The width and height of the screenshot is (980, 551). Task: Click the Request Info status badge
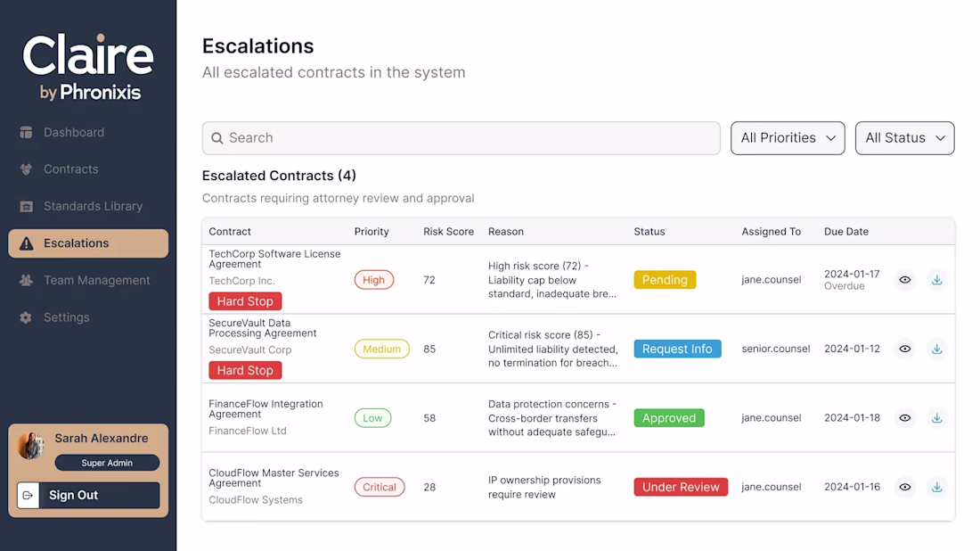tap(677, 349)
